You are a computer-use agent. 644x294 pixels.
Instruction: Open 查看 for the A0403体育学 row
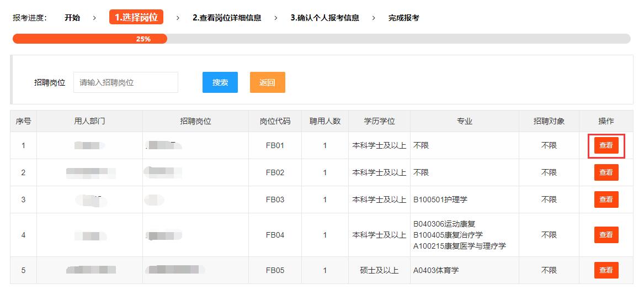606,270
